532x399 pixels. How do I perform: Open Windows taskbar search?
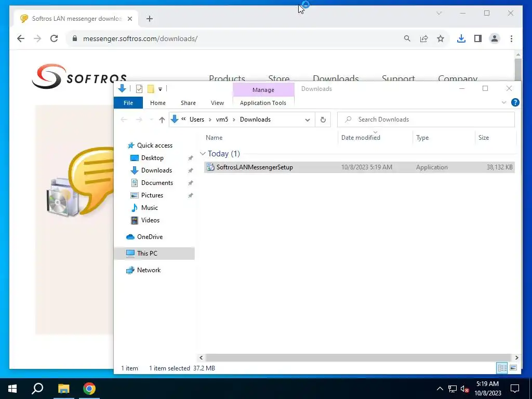37,389
